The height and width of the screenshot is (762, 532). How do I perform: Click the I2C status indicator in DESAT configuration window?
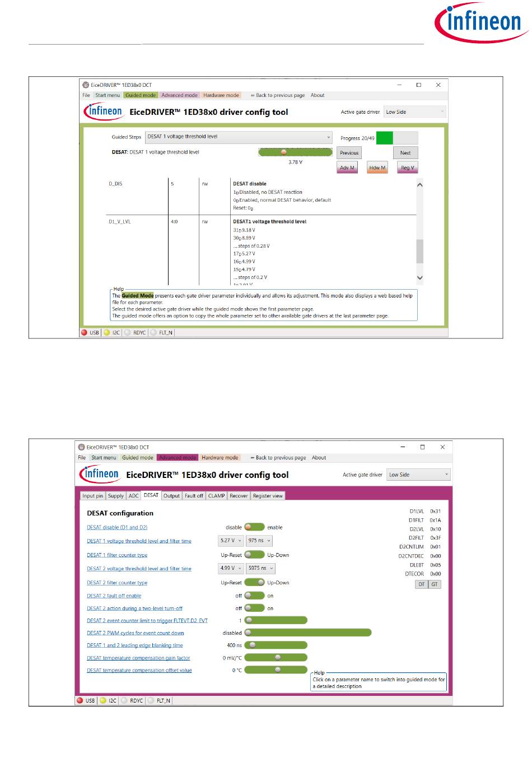click(102, 700)
